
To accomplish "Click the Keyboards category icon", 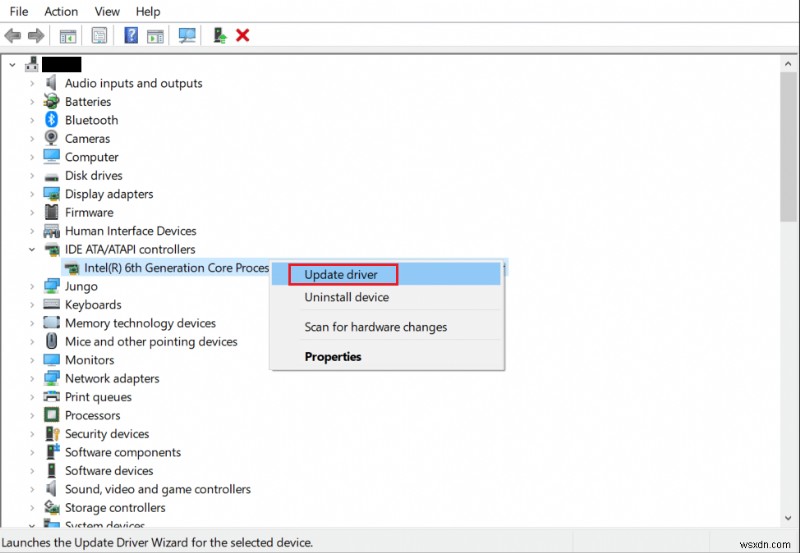I will [x=51, y=304].
